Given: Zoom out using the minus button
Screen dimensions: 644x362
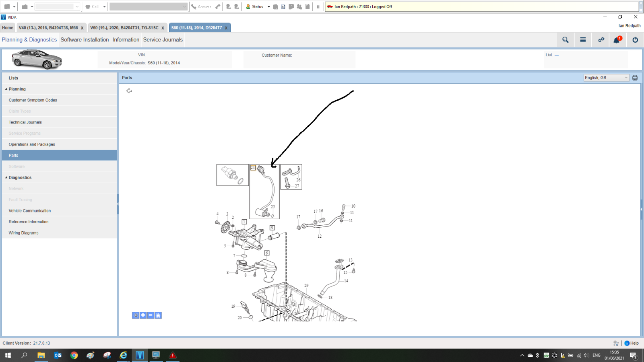Looking at the screenshot, I should (151, 315).
